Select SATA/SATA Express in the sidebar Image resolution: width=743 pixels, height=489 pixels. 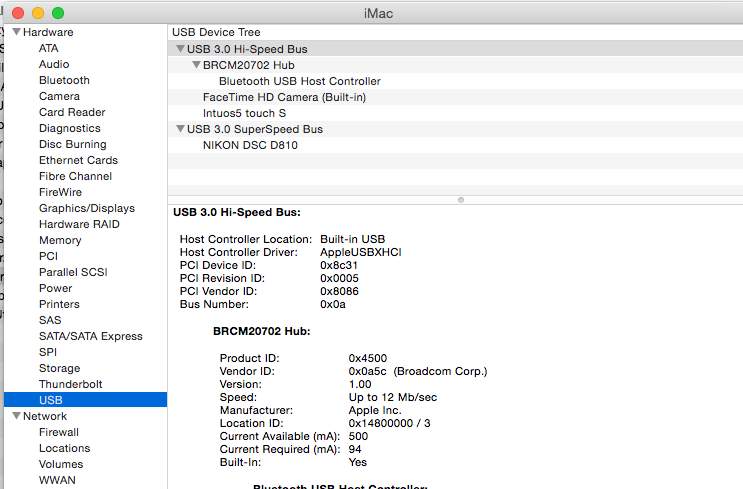90,336
